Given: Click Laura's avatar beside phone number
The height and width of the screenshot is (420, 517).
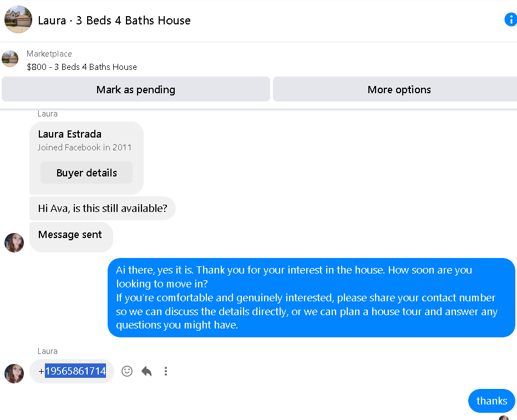Looking at the screenshot, I should [x=14, y=373].
